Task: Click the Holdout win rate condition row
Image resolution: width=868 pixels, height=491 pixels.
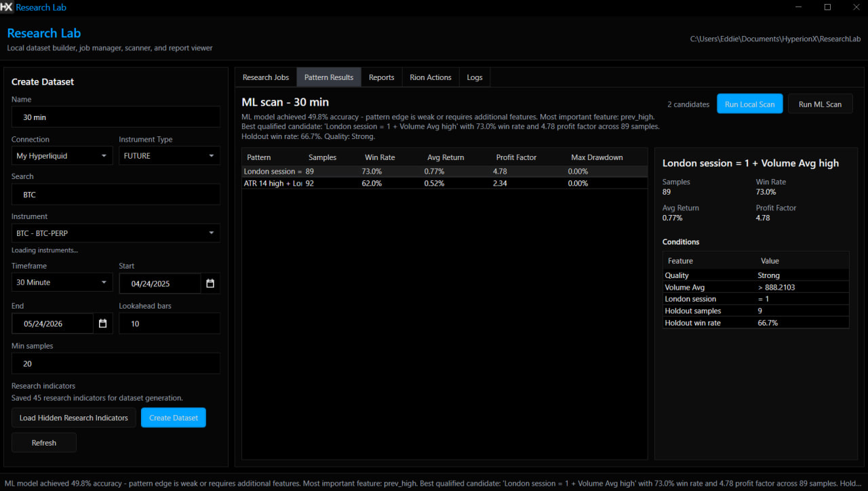Action: 755,323
